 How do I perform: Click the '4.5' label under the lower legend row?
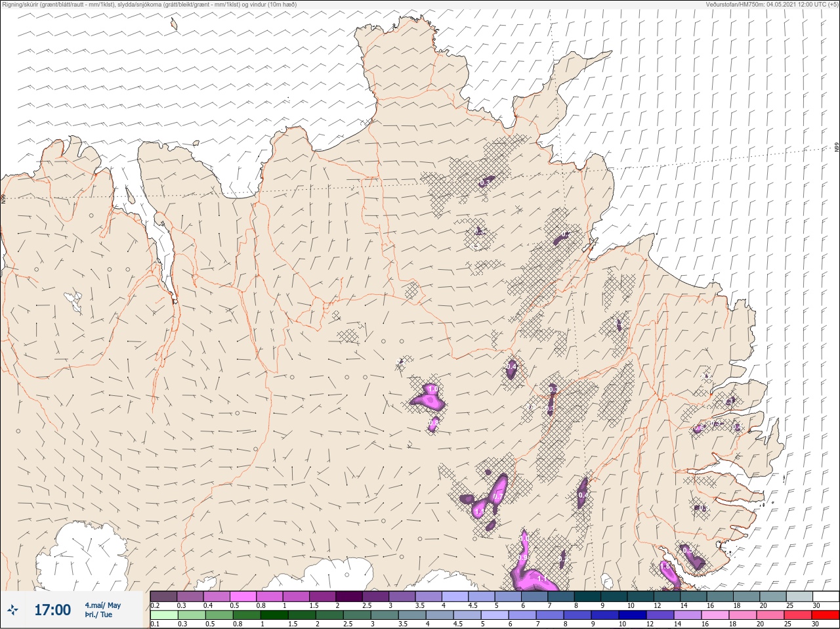tap(458, 624)
